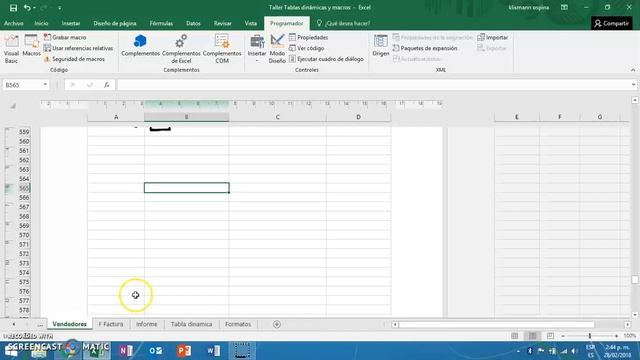This screenshot has width=640, height=360.
Task: Expand the Insertar controls dropdown
Action: point(257,49)
